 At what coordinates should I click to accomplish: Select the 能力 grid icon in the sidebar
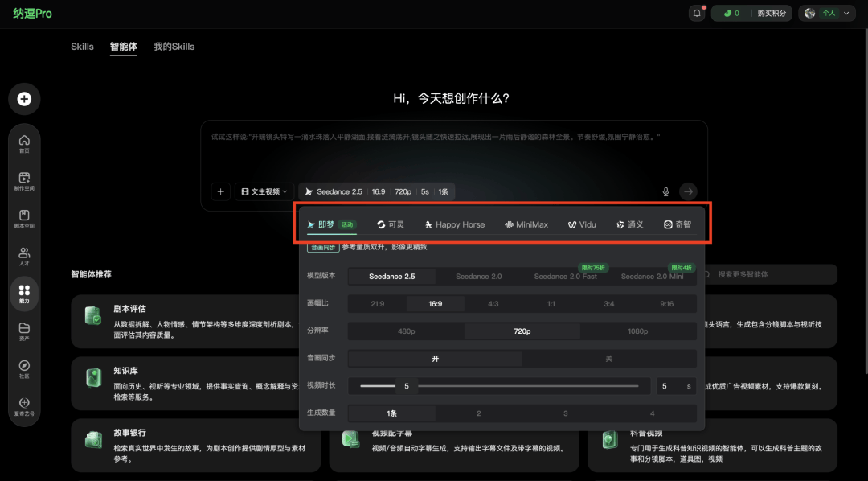[24, 294]
